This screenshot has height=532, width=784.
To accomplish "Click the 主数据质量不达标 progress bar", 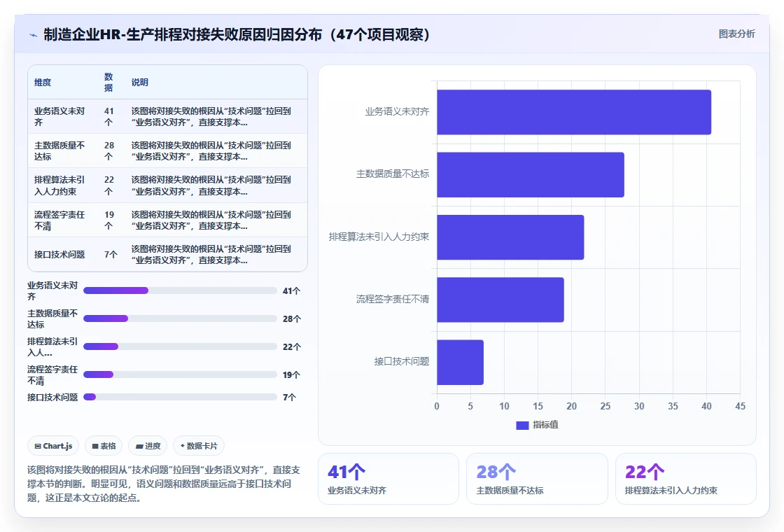I will (180, 318).
